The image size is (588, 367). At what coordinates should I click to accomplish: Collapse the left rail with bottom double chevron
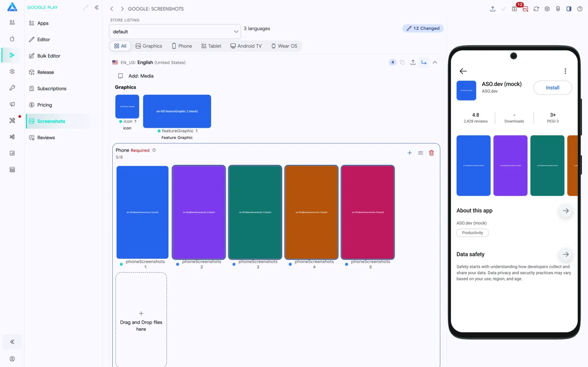click(x=12, y=342)
